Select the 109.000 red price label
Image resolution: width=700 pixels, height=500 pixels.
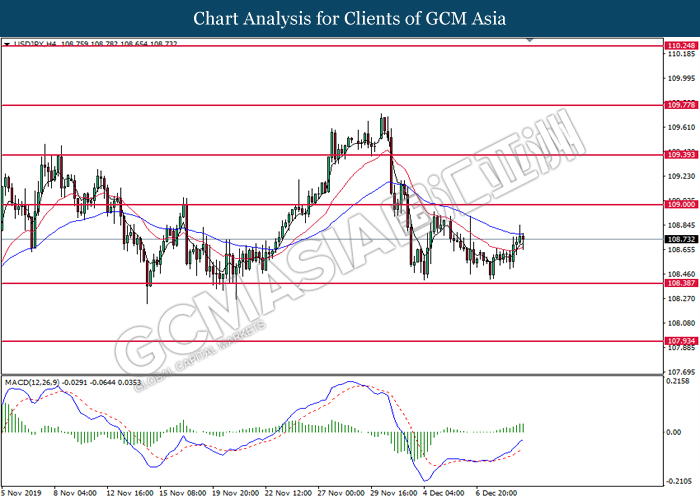(681, 204)
